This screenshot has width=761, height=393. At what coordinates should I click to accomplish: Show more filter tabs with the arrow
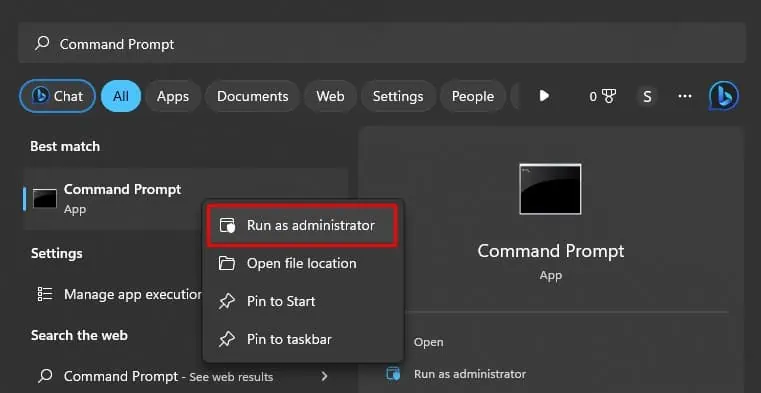tap(544, 96)
